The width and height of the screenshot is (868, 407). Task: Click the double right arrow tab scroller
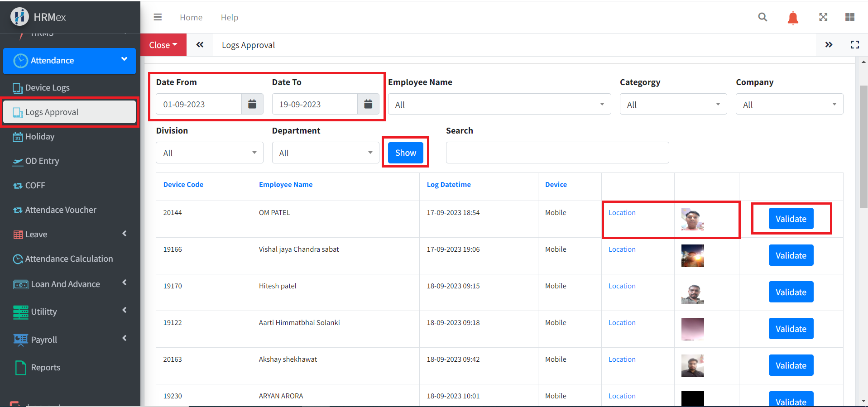[x=828, y=45]
